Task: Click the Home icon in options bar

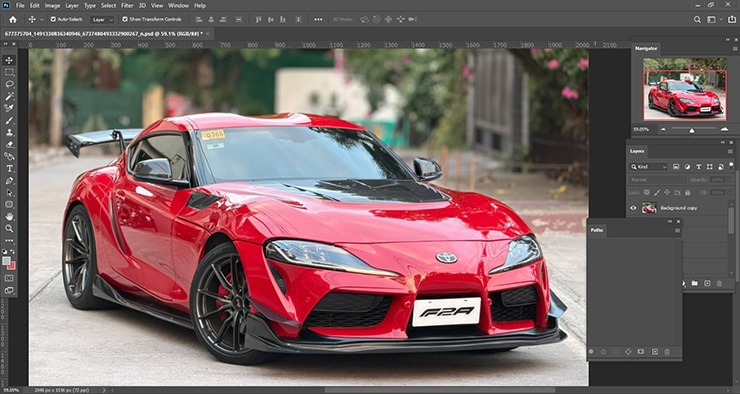Action: click(x=13, y=19)
